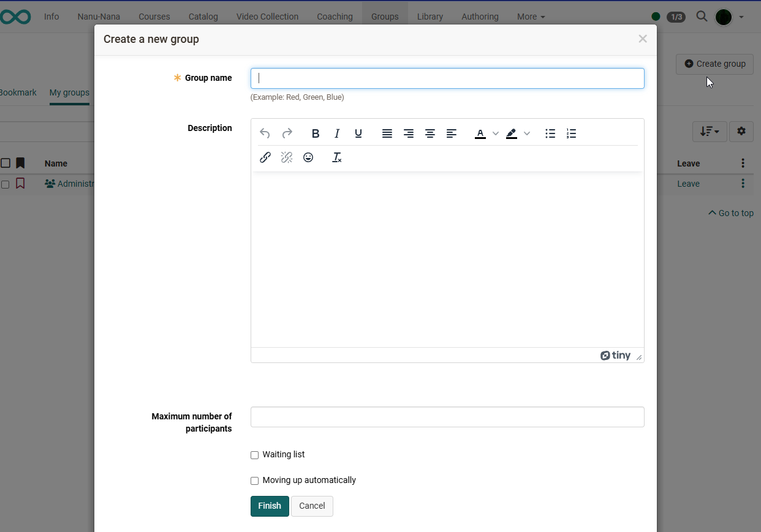The width and height of the screenshot is (761, 532).
Task: Check Moving up automatically option
Action: (x=255, y=481)
